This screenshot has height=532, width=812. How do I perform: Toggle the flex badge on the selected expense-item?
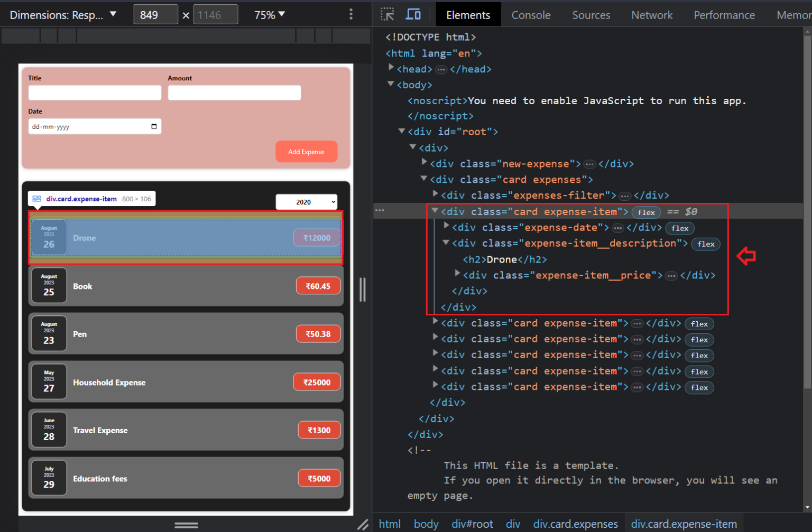click(646, 212)
